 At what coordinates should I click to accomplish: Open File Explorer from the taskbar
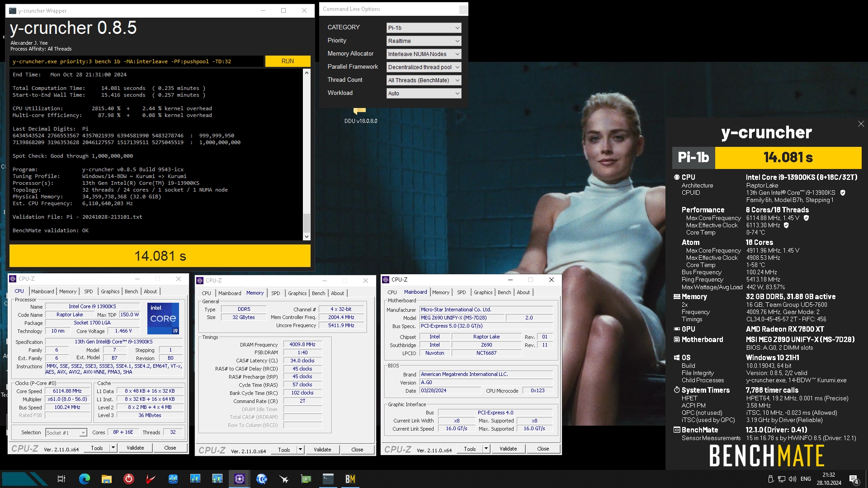[106, 479]
